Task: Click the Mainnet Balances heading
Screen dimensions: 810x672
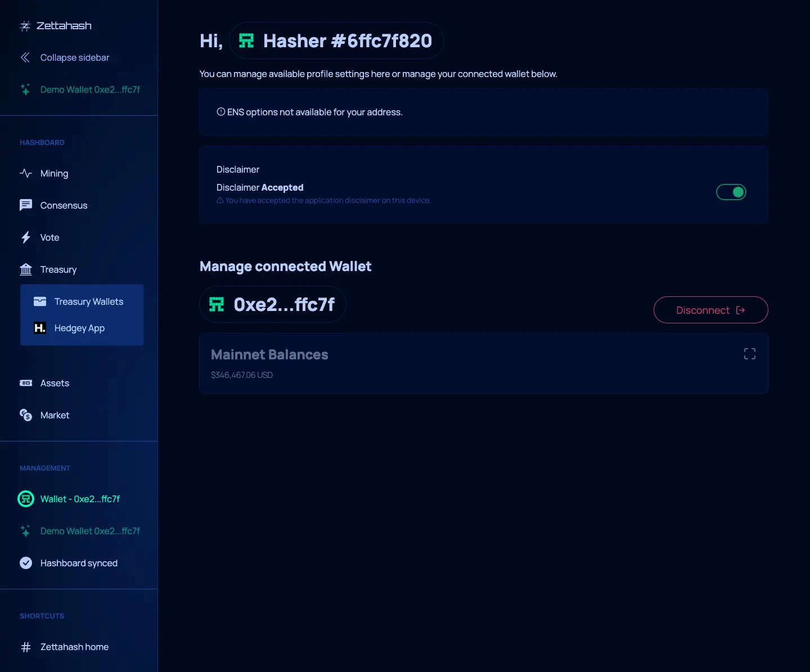Action: (x=269, y=355)
